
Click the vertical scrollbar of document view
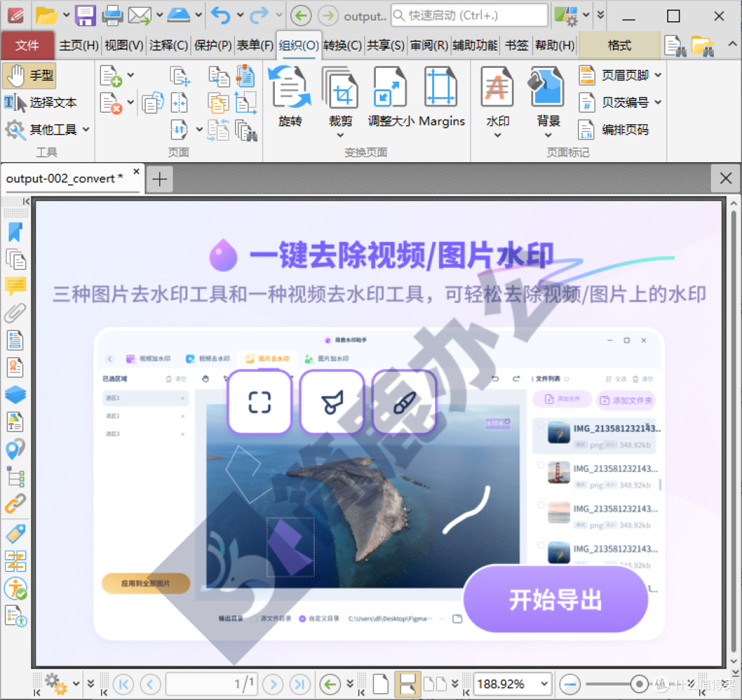(734, 430)
